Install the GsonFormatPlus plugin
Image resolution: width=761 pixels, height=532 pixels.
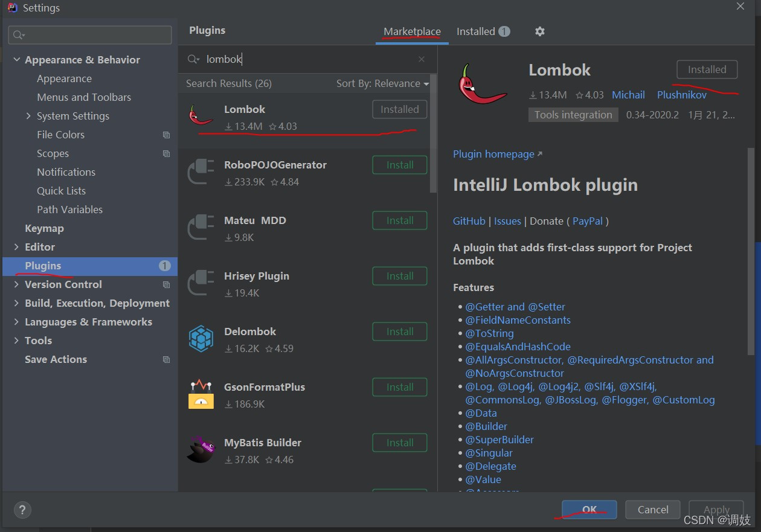click(400, 387)
